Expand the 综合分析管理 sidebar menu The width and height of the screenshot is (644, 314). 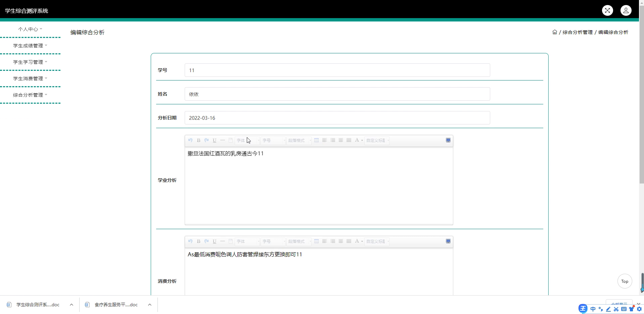[x=30, y=95]
